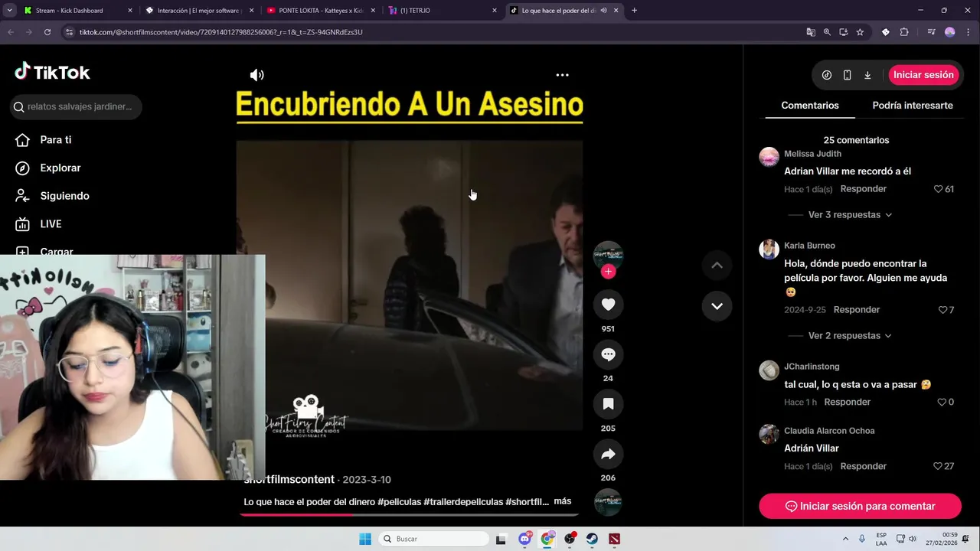Click the download desktop app icon in TikTok header
Image resolution: width=980 pixels, height=551 pixels.
[867, 75]
